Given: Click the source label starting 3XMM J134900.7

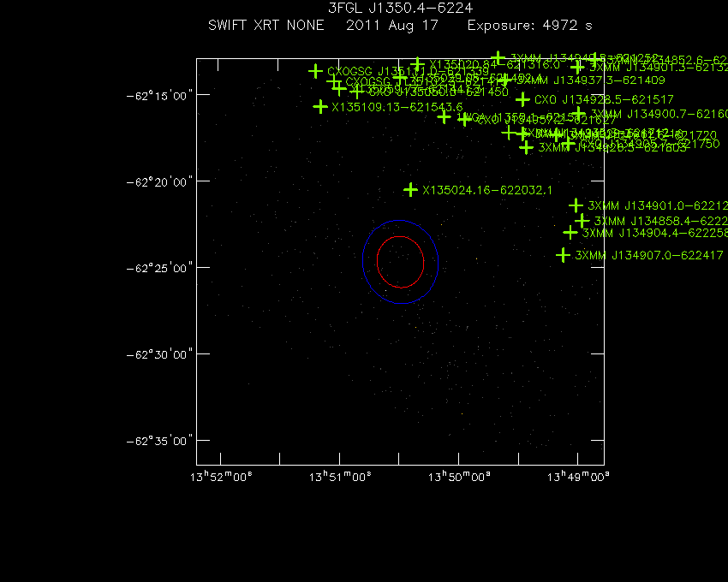Looking at the screenshot, I should 659,114.
